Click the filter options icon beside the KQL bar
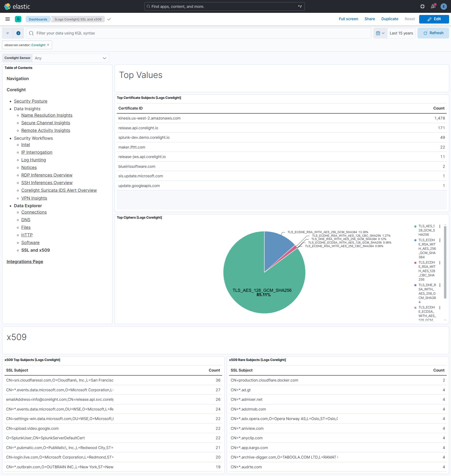451x476 pixels. (x=7, y=33)
